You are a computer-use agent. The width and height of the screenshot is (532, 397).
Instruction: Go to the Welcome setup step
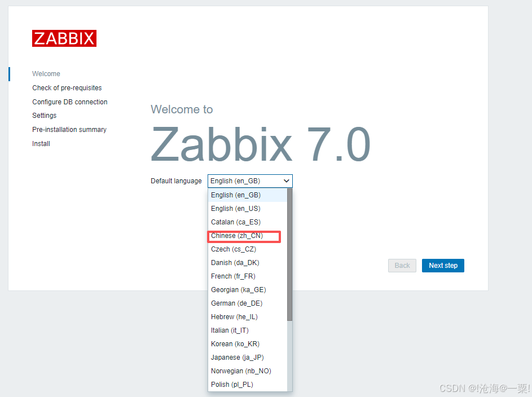(46, 74)
